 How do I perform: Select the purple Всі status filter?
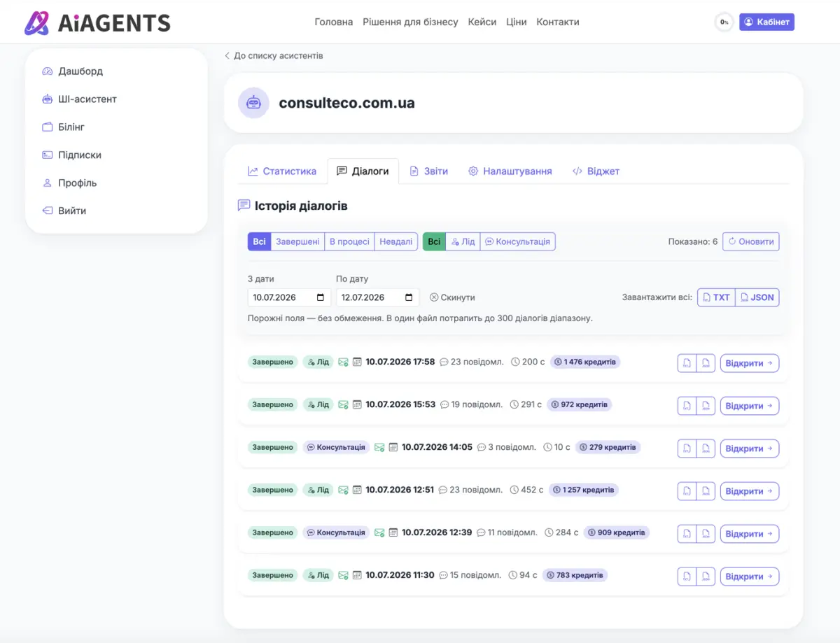tap(259, 242)
